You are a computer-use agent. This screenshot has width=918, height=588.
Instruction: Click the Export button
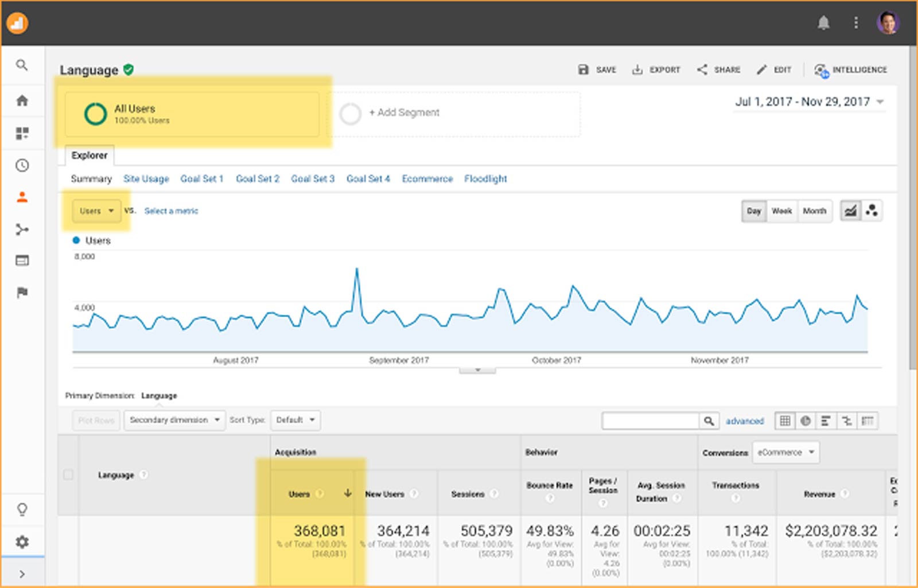[x=656, y=70]
